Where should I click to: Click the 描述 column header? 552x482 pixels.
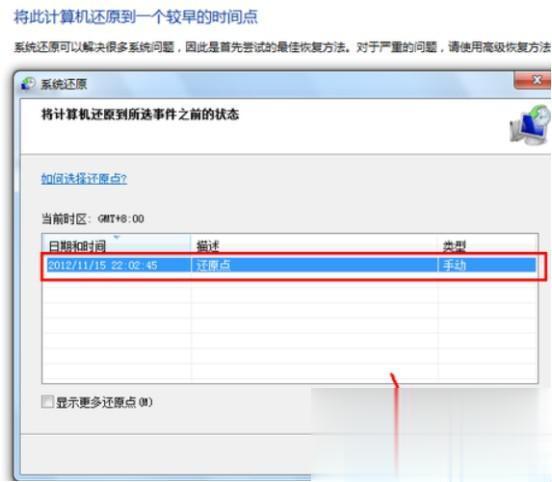pyautogui.click(x=314, y=244)
